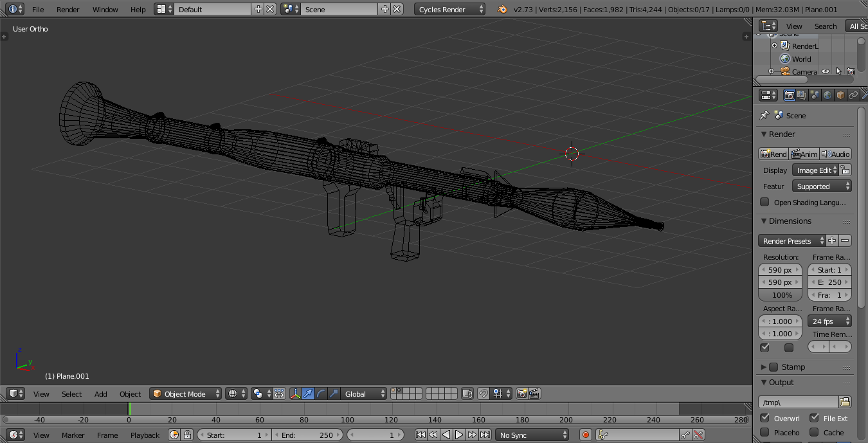Open the Object Mode dropdown
This screenshot has height=443, width=868.
click(185, 393)
